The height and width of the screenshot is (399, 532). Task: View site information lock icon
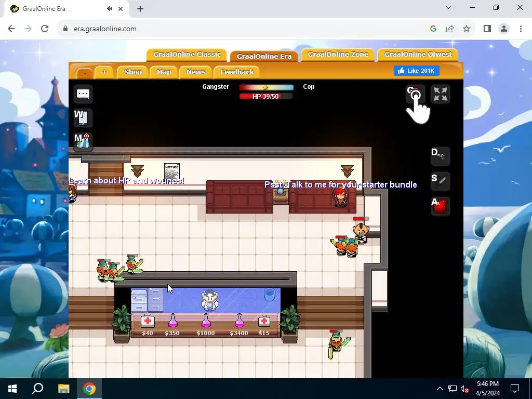(x=65, y=29)
